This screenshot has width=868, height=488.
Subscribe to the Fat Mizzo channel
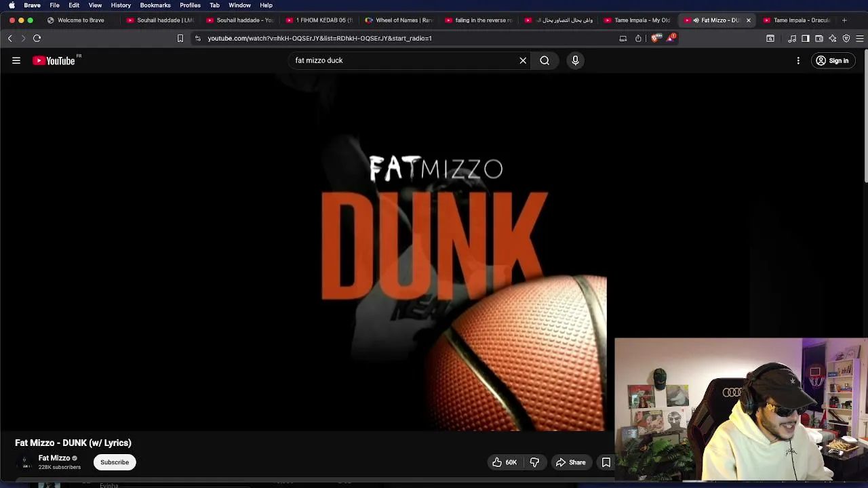point(115,462)
